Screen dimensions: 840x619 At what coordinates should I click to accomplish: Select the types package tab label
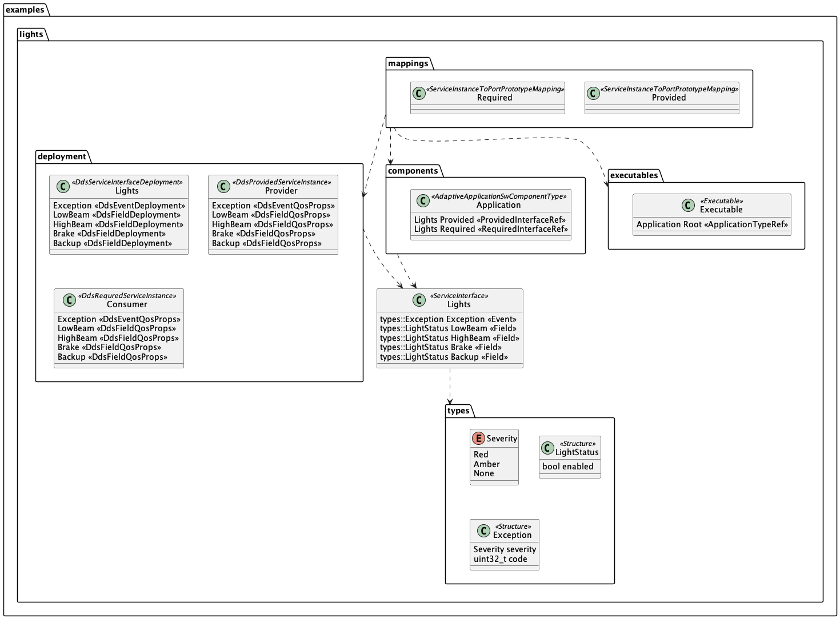[458, 411]
